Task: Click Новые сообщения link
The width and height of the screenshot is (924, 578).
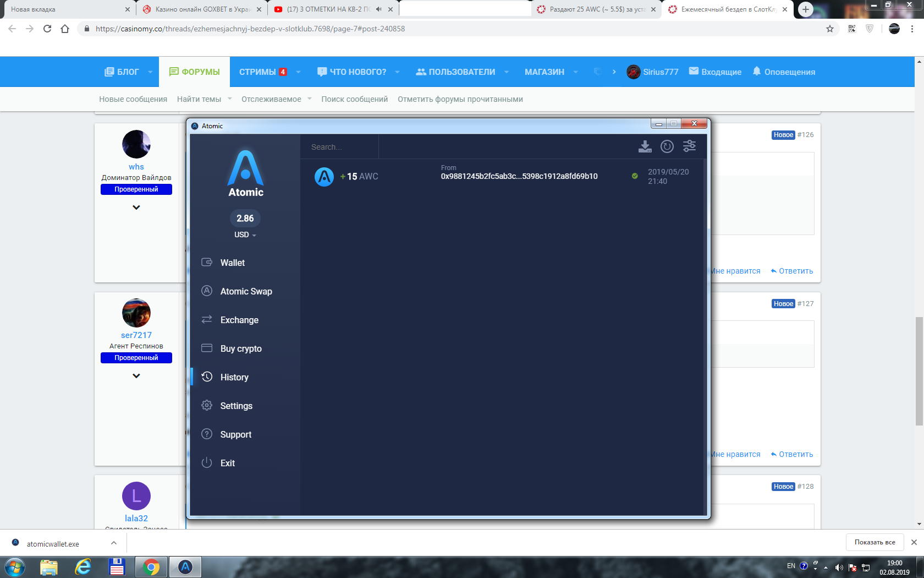Action: pos(133,99)
